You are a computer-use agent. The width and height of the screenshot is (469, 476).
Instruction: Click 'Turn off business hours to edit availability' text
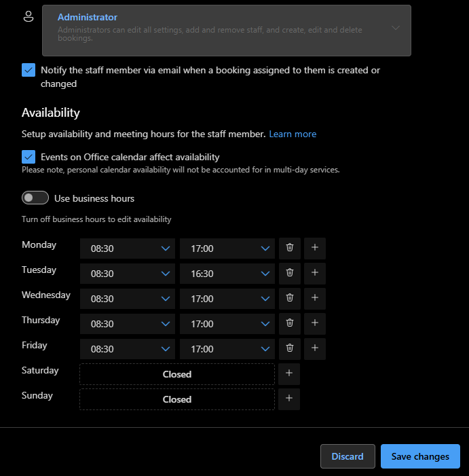pyautogui.click(x=96, y=219)
